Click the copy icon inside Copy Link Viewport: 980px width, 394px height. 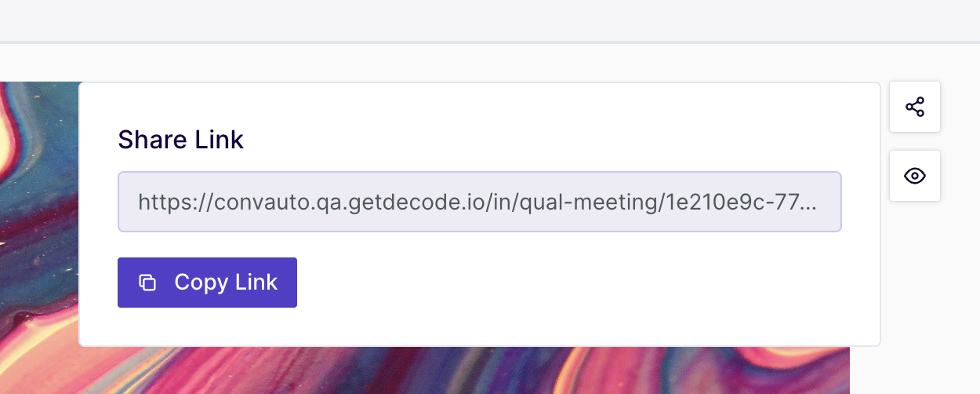[147, 283]
